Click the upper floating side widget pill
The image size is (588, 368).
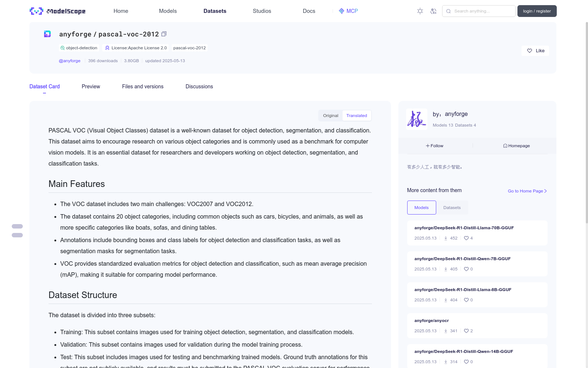17,226
